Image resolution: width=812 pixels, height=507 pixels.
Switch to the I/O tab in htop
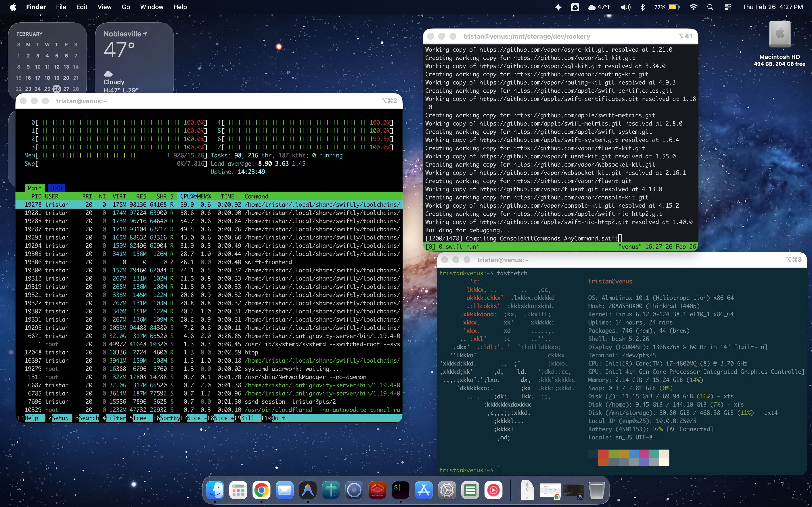(57, 188)
